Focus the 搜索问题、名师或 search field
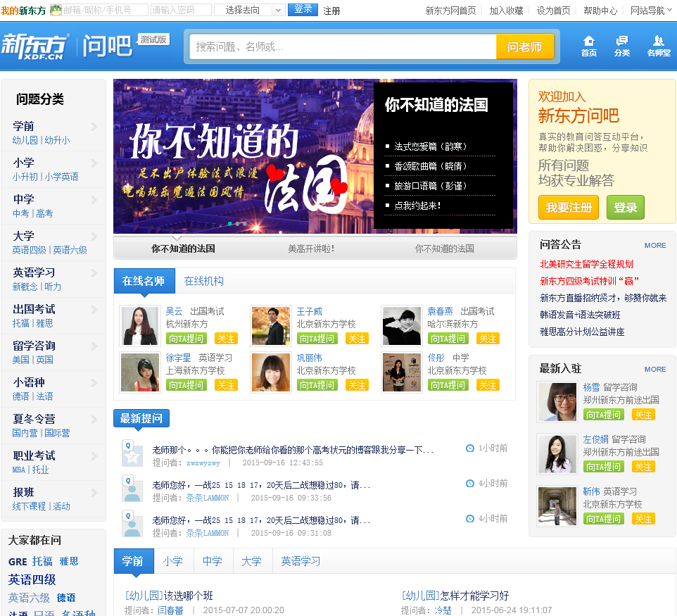 tap(343, 46)
